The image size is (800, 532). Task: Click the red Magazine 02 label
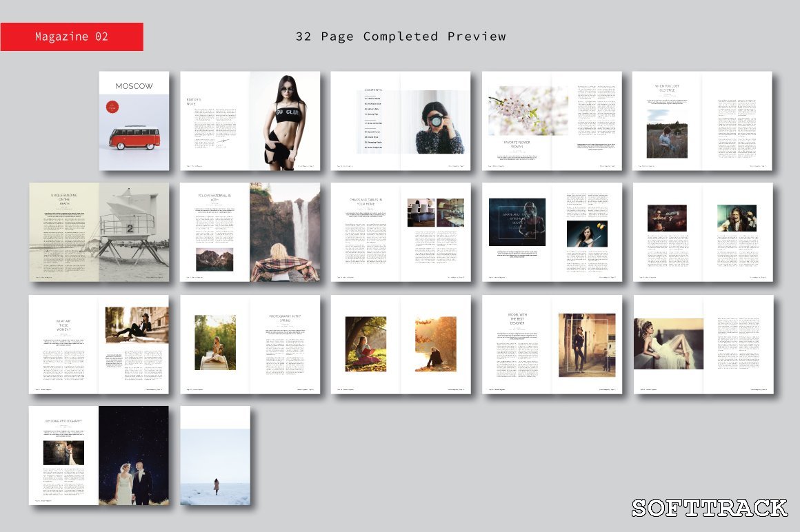72,37
